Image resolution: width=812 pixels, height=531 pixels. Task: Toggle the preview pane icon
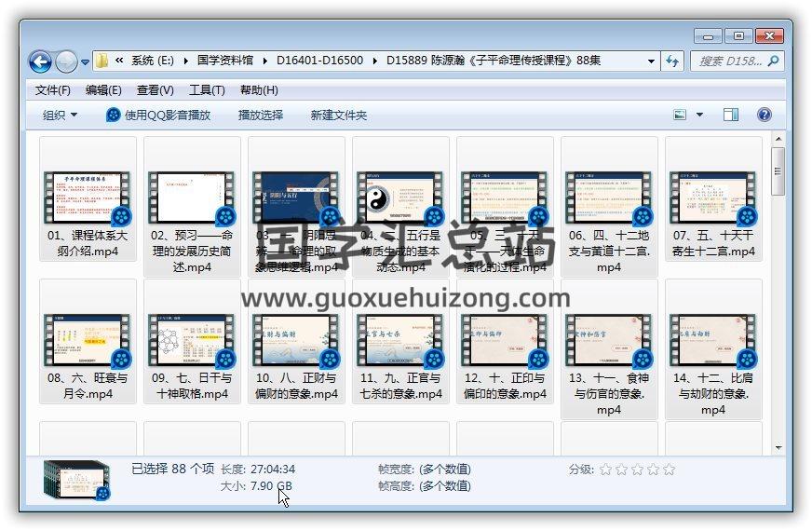pyautogui.click(x=731, y=115)
